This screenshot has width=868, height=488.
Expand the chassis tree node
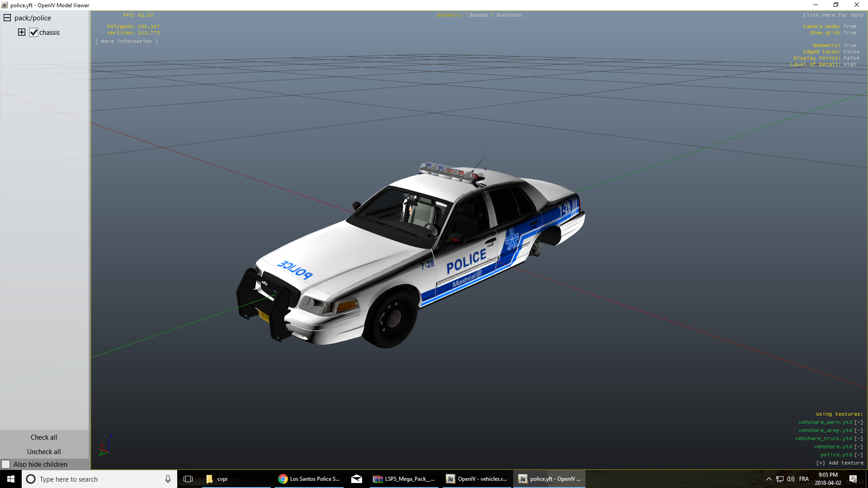(x=22, y=32)
